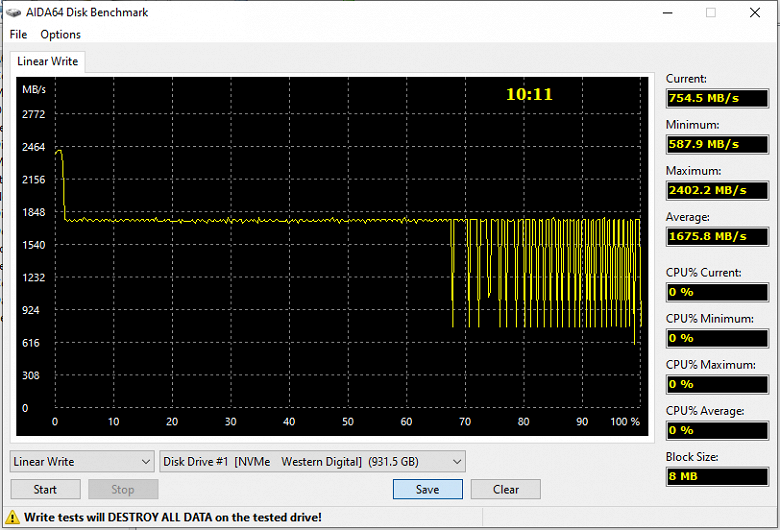780x530 pixels.
Task: Click the Maximum speed value 2402.2 MB/s
Action: pos(717,190)
